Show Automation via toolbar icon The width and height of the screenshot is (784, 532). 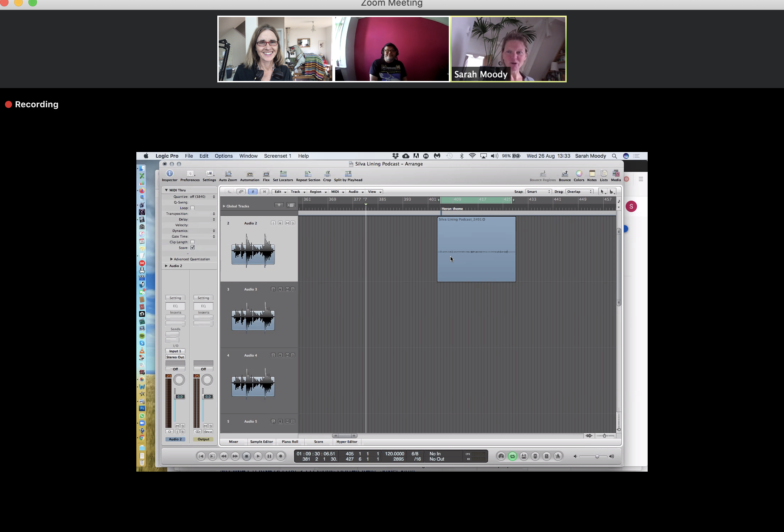[x=250, y=174]
